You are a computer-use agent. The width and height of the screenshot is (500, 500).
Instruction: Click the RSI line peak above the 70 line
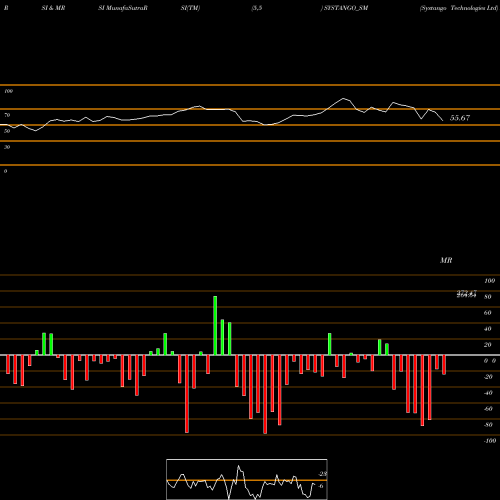343,99
